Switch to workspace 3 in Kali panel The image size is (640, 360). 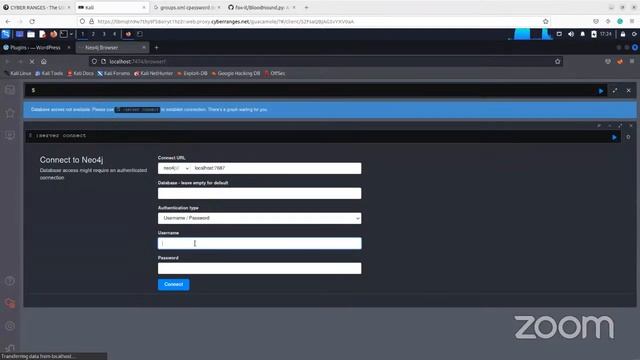104,34
